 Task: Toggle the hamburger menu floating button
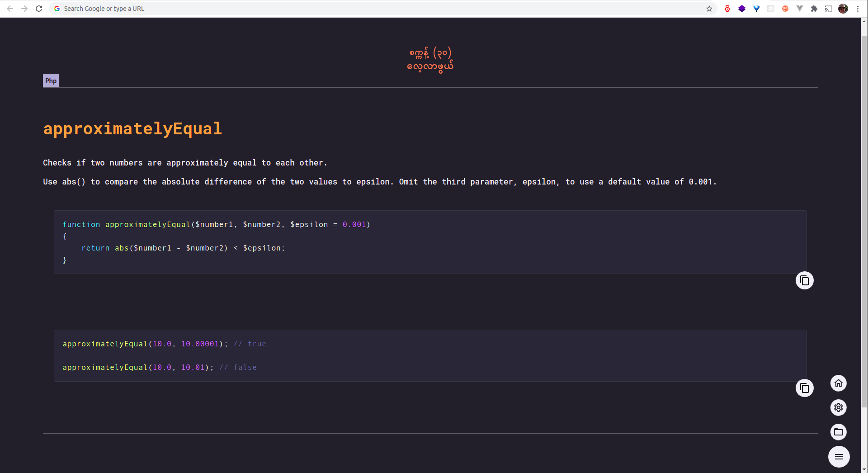coord(839,457)
